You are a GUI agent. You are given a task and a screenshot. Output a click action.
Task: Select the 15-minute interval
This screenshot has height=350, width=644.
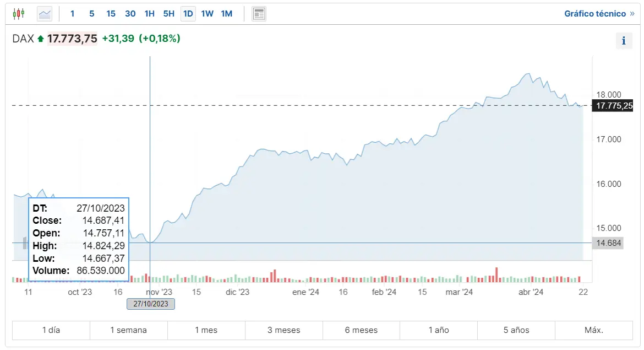click(111, 13)
